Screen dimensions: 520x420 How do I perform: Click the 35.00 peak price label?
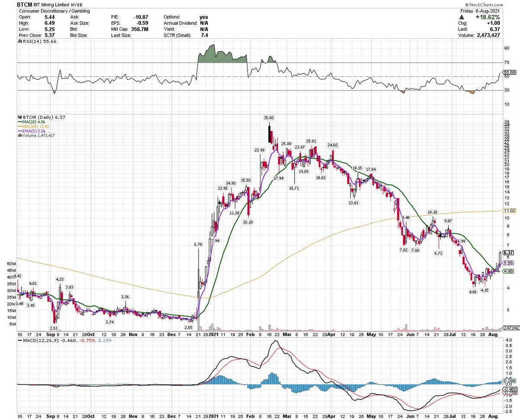[269, 117]
